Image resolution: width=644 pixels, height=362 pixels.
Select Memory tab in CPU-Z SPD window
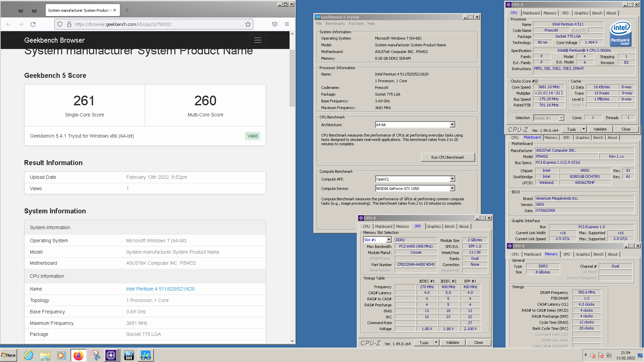(402, 226)
